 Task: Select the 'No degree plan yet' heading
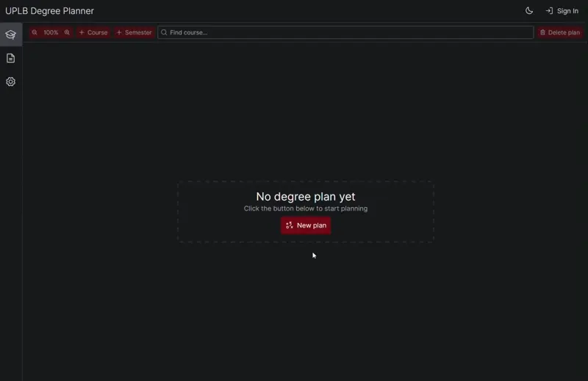pyautogui.click(x=306, y=196)
